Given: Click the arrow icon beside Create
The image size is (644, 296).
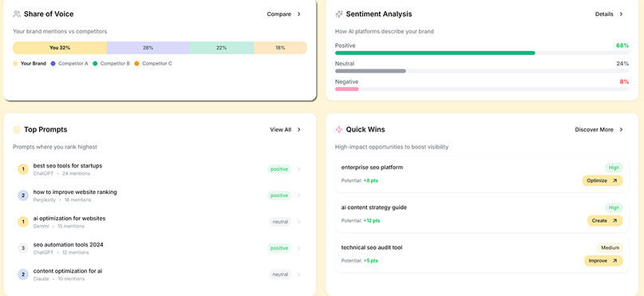Looking at the screenshot, I should coord(614,221).
